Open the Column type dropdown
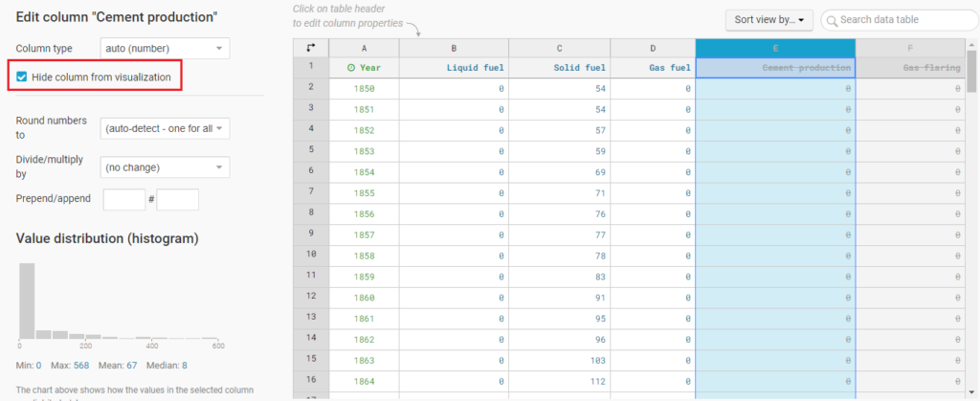The image size is (980, 401). 165,48
